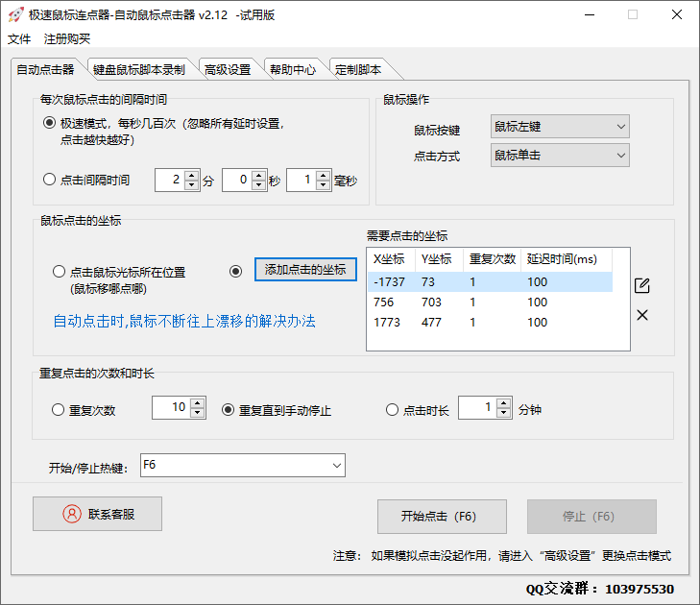Viewport: 700px width, 605px height.
Task: Click the edit coordinate pencil icon
Action: click(642, 285)
